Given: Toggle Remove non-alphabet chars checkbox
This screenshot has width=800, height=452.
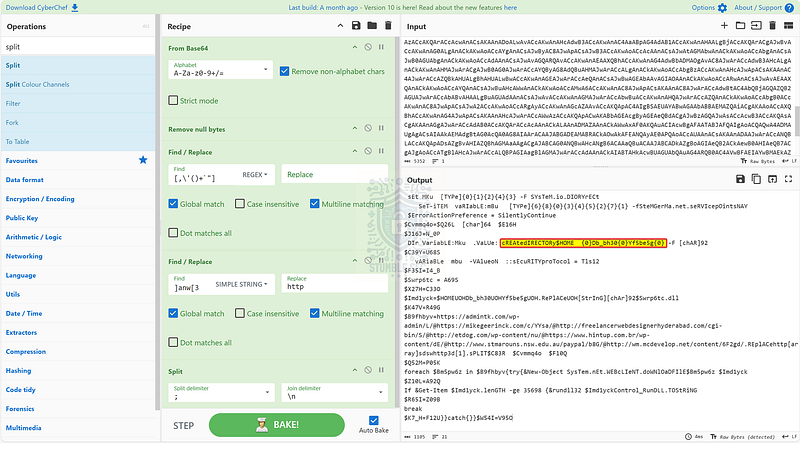Looking at the screenshot, I should tap(284, 71).
